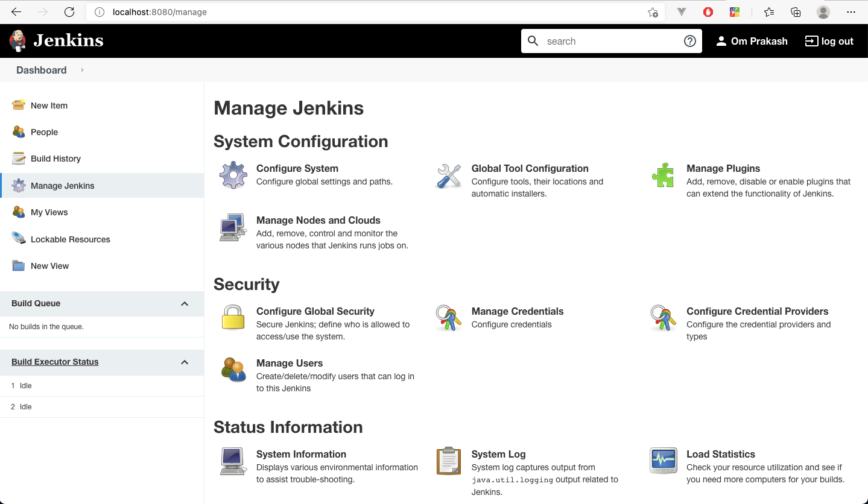Viewport: 868px width, 504px height.
Task: Click the browser back arrow
Action: (x=16, y=12)
